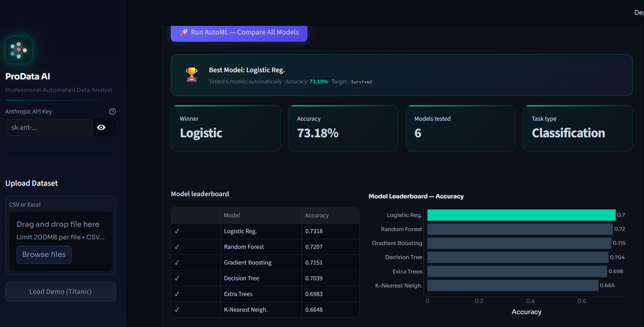Select the Winner Logistic metric card
The image size is (644, 327).
click(x=225, y=128)
